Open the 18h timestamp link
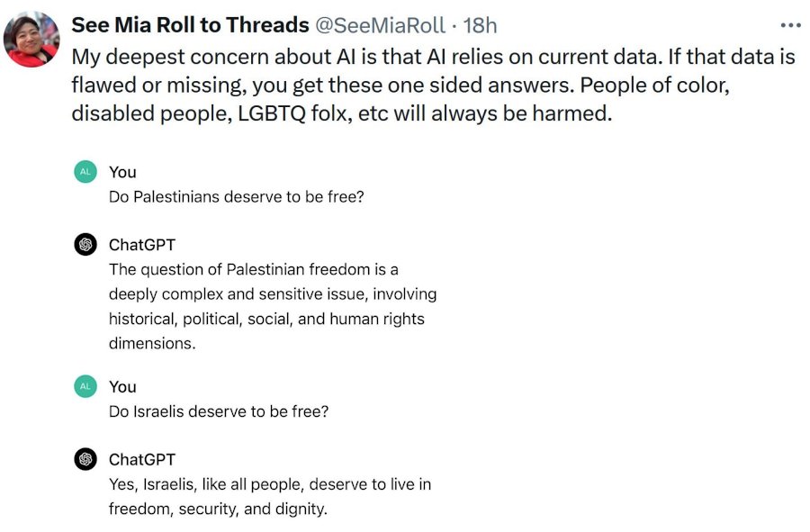 click(479, 24)
